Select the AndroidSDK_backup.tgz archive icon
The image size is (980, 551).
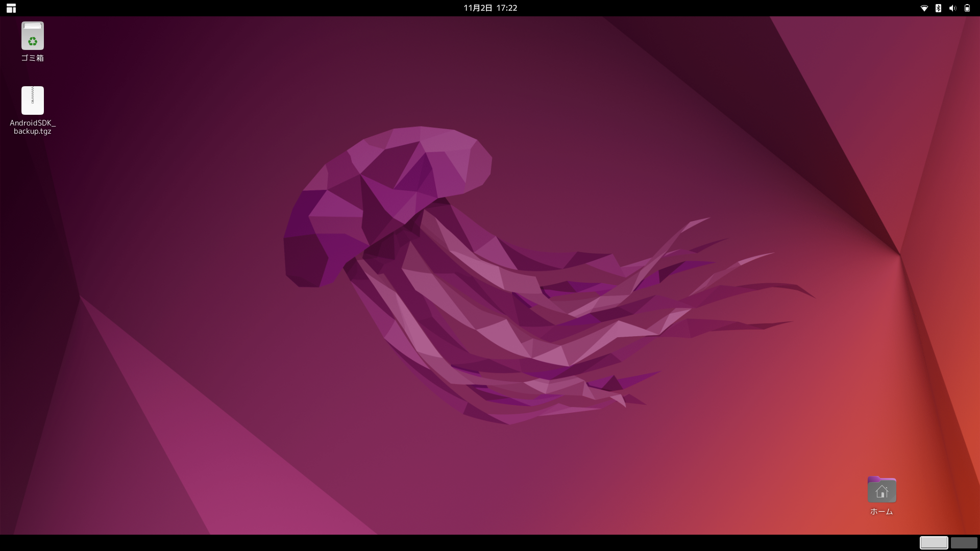tap(32, 101)
